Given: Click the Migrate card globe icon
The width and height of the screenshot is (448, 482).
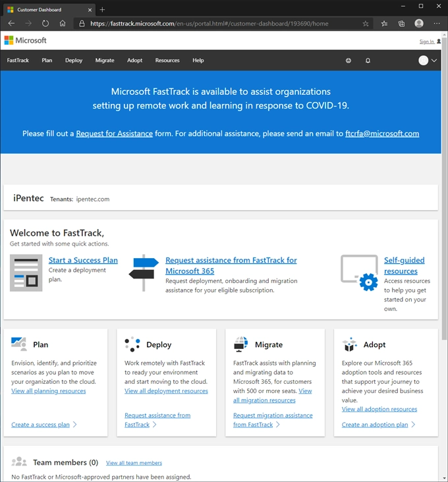Looking at the screenshot, I should [x=240, y=344].
